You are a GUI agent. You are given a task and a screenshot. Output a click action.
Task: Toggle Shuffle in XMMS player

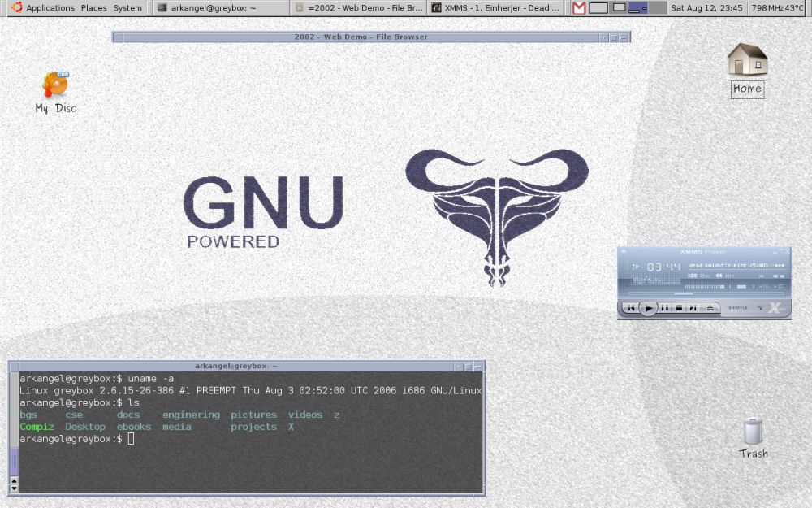click(738, 308)
